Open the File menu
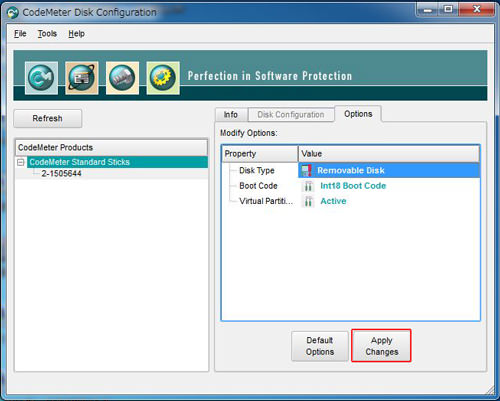 click(x=20, y=34)
